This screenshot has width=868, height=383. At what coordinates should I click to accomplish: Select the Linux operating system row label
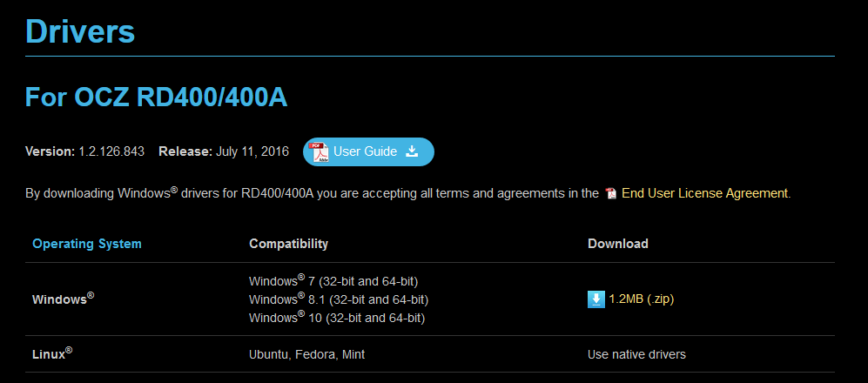pyautogui.click(x=52, y=354)
